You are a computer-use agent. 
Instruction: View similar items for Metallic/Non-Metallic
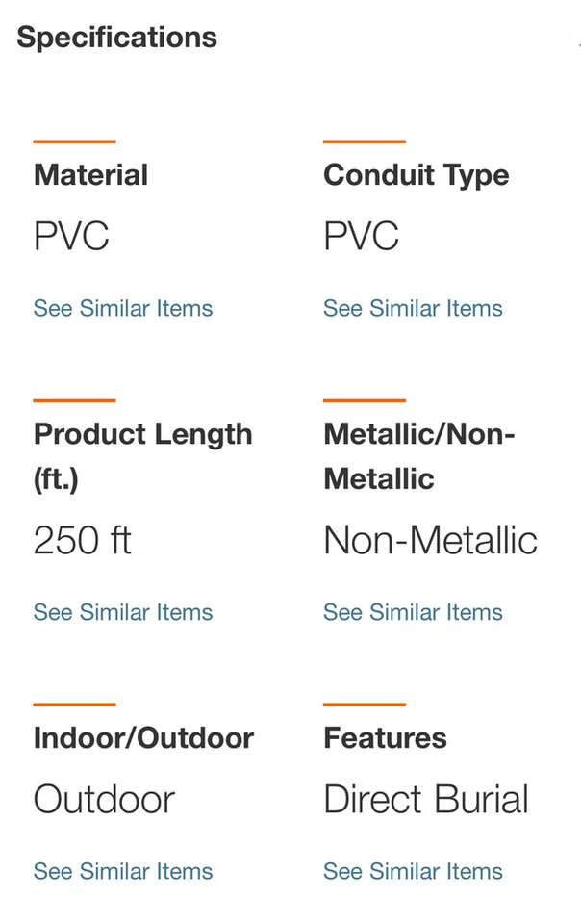click(413, 612)
